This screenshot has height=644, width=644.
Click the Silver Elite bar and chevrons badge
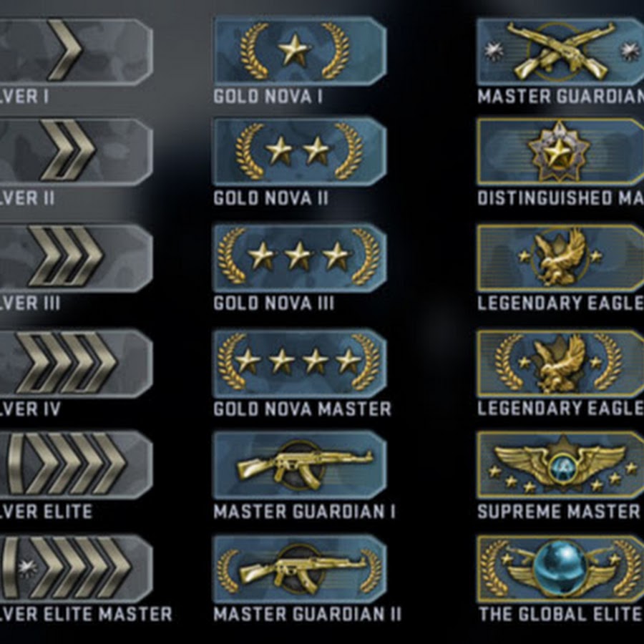coord(77,465)
